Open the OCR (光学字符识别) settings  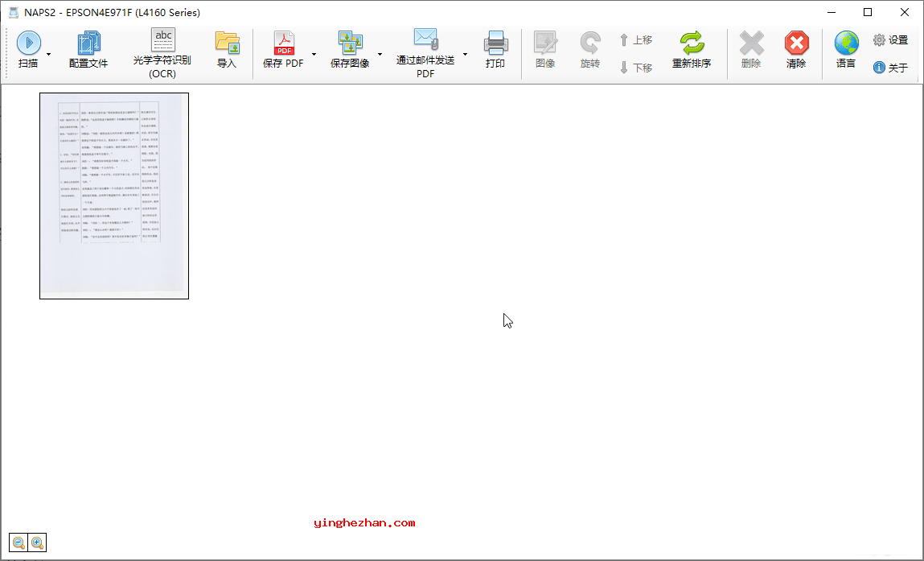pos(162,41)
